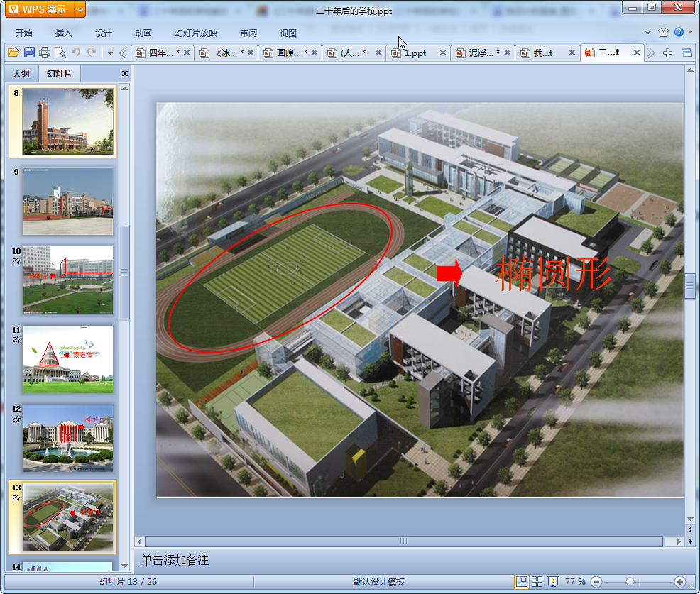
Task: Play animation star icon beside slide 13
Action: tap(16, 497)
